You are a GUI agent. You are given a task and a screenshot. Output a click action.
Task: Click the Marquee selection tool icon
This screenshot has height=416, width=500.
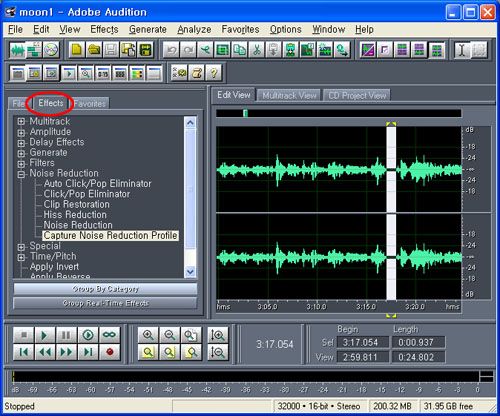(x=479, y=50)
